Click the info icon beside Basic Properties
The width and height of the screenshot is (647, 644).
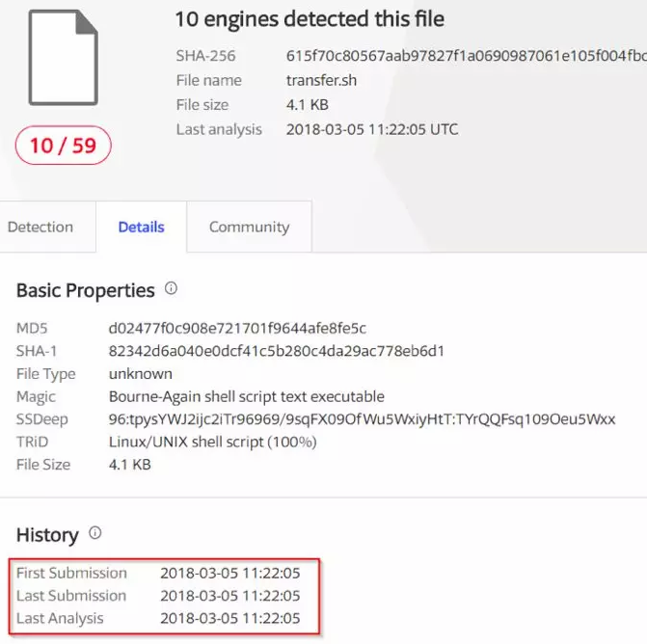coord(172,288)
